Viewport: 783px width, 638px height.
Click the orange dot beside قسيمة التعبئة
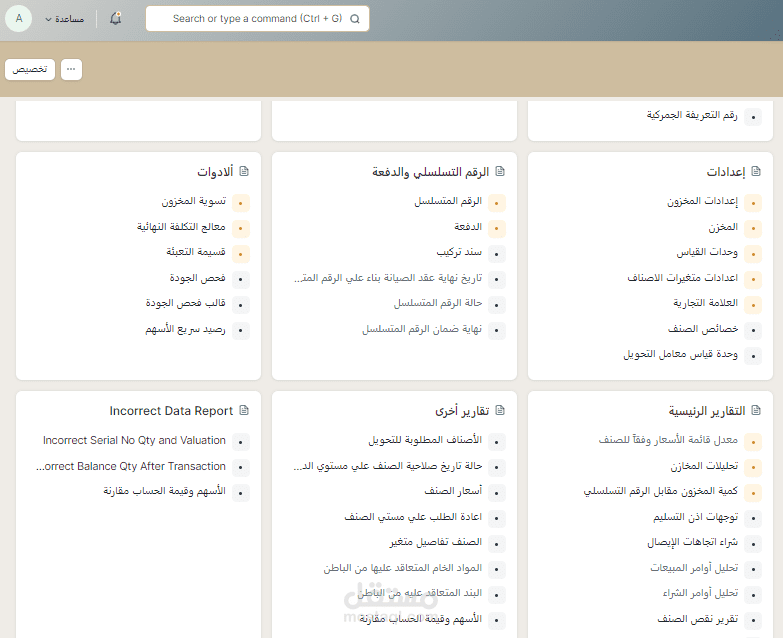[x=241, y=254]
